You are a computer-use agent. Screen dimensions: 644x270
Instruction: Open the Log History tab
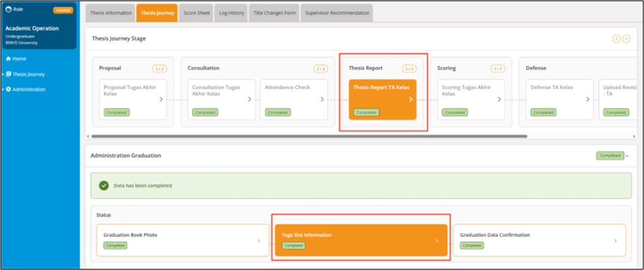point(231,13)
